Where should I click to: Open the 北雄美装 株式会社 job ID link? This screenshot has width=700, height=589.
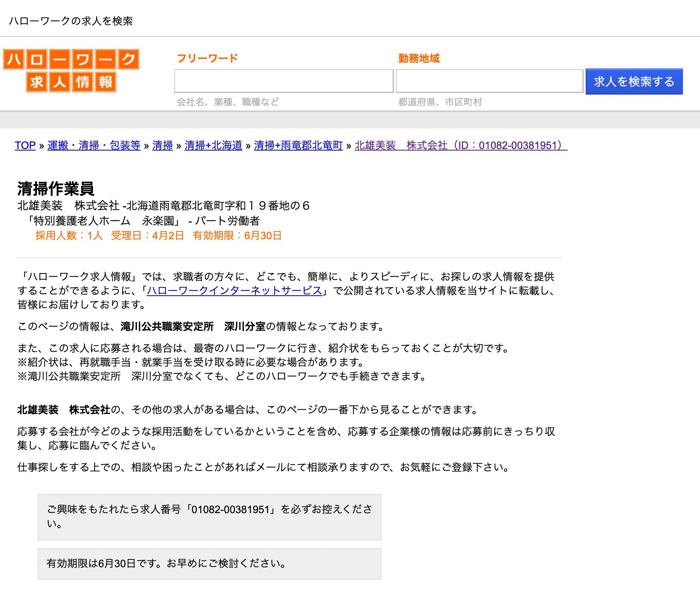click(x=459, y=146)
